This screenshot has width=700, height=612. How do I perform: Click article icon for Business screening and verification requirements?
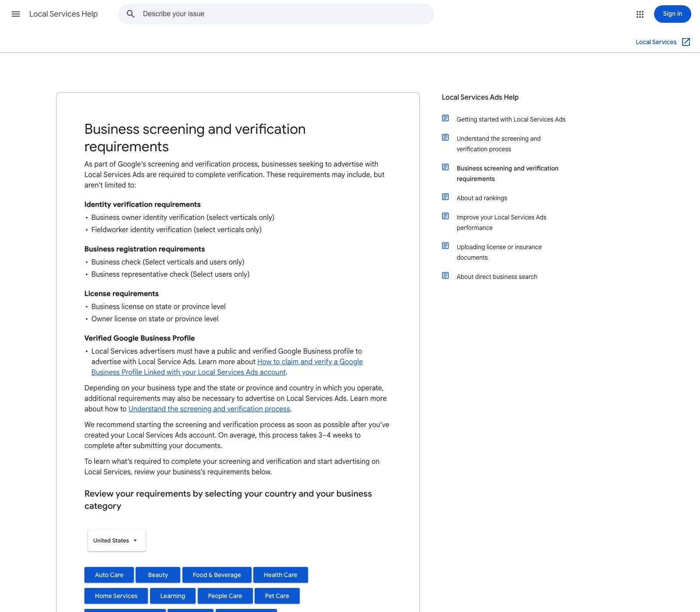[445, 167]
